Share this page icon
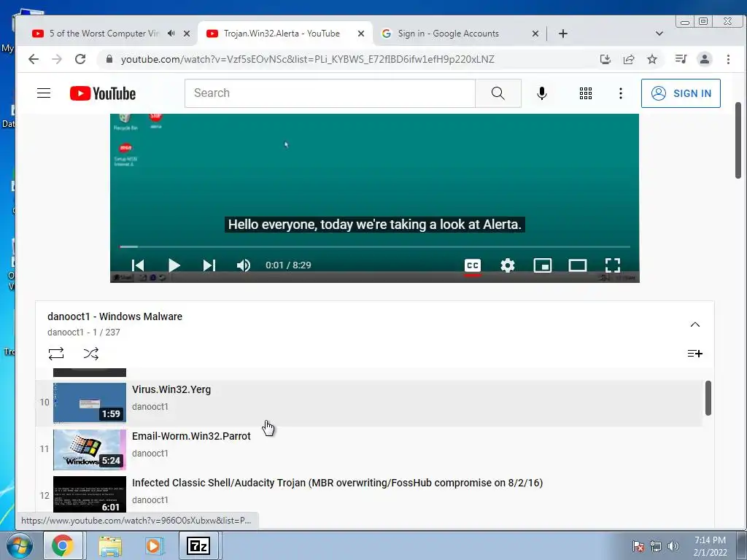Image resolution: width=747 pixels, height=560 pixels. (628, 59)
